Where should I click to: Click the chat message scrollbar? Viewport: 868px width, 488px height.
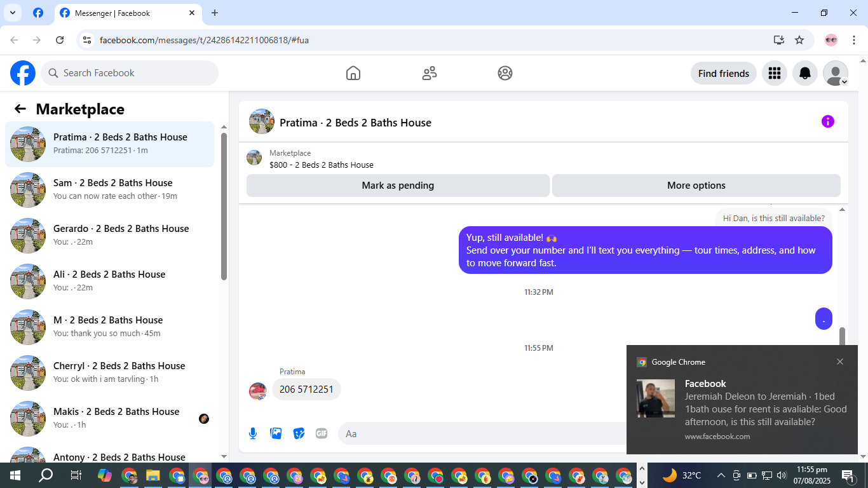(843, 337)
